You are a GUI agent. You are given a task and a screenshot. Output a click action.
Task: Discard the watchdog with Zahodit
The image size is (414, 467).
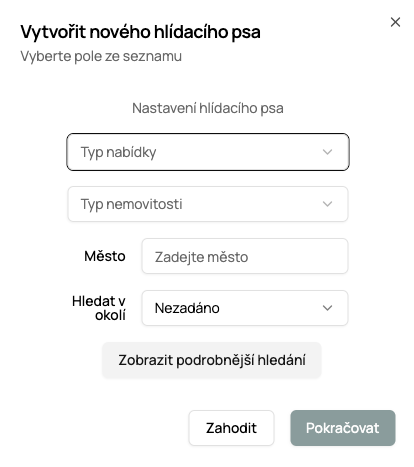point(231,428)
